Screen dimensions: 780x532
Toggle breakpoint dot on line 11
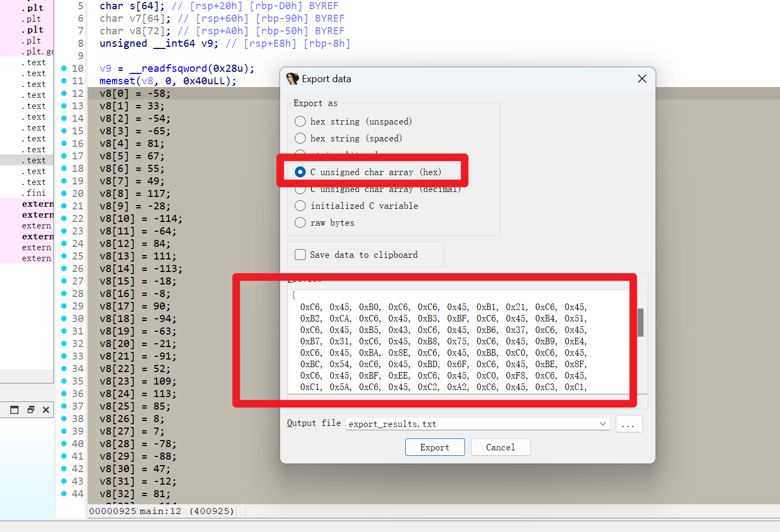(64, 81)
